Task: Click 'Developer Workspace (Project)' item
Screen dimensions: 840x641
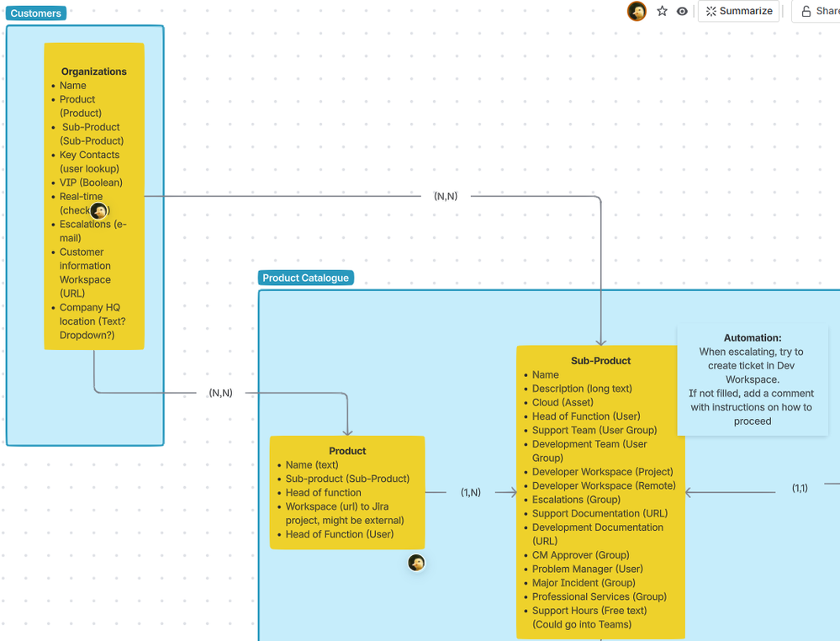Action: pyautogui.click(x=602, y=472)
